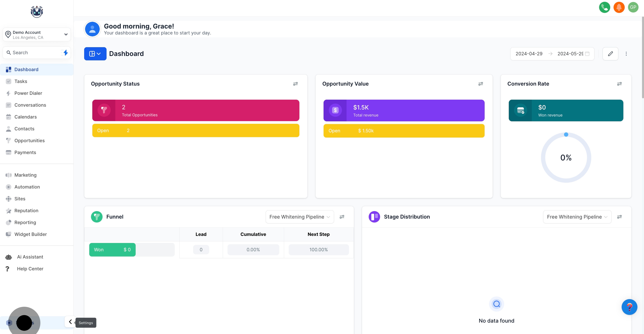
Task: Click the pencil edit dashboard icon
Action: tap(610, 54)
